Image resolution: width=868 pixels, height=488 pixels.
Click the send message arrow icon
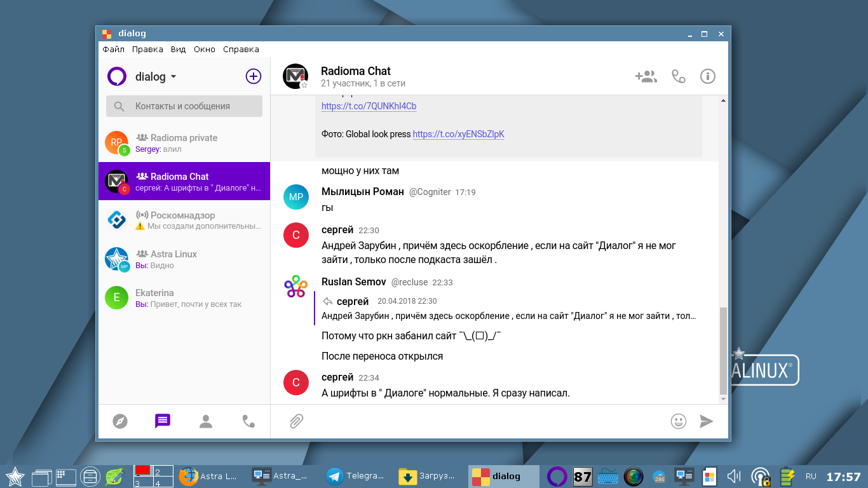point(707,421)
